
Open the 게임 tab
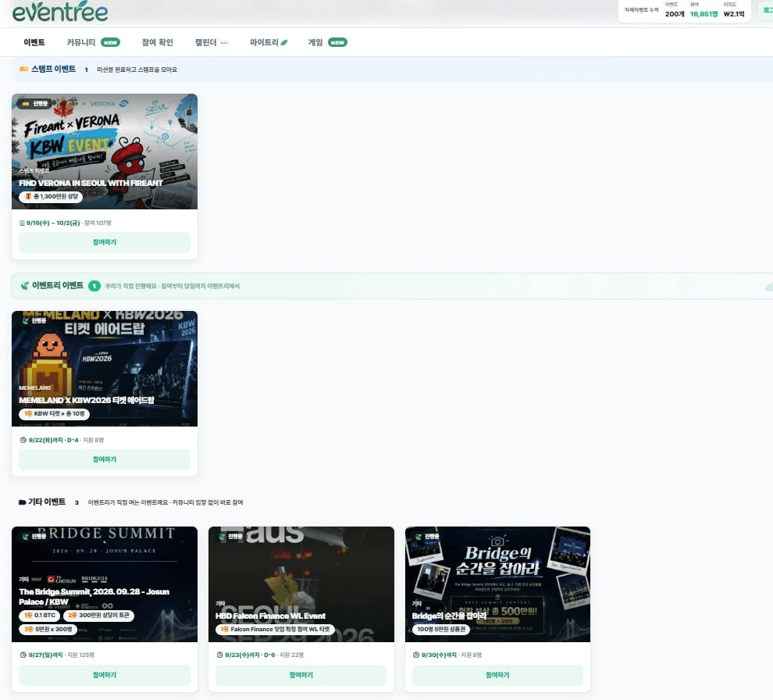click(315, 42)
